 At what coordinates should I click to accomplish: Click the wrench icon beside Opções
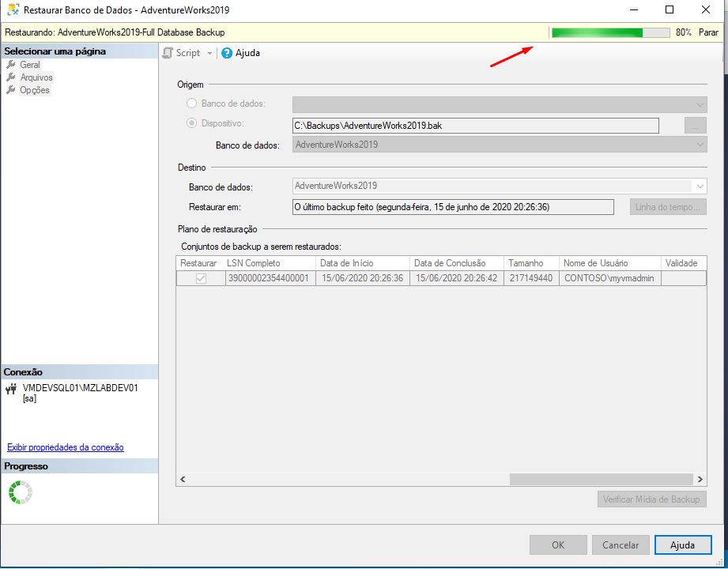(11, 90)
